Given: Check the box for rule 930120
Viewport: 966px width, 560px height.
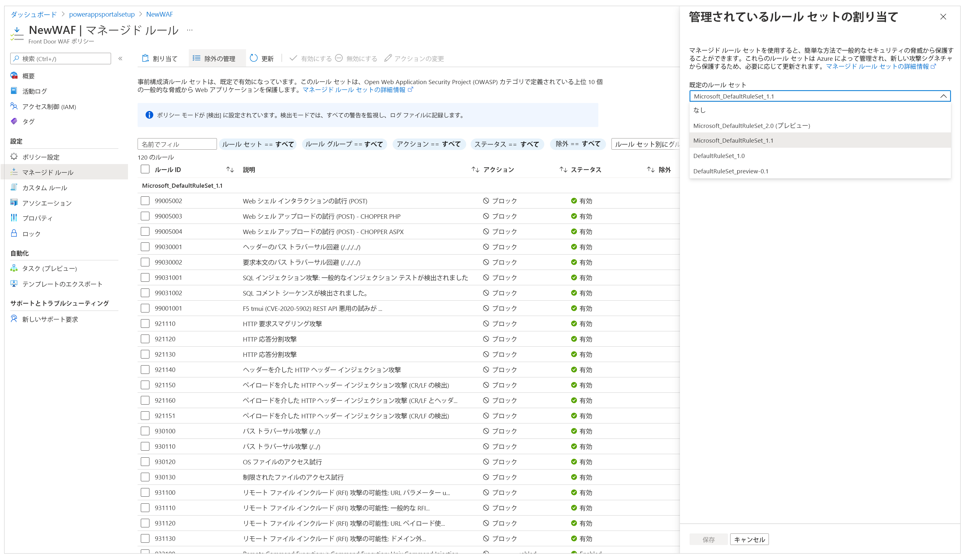Looking at the screenshot, I should (145, 461).
